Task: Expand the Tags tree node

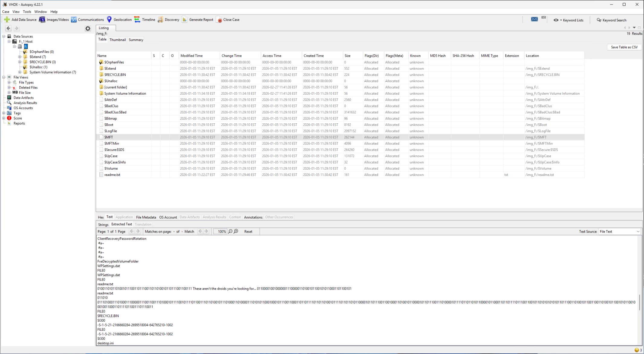Action: [x=4, y=113]
